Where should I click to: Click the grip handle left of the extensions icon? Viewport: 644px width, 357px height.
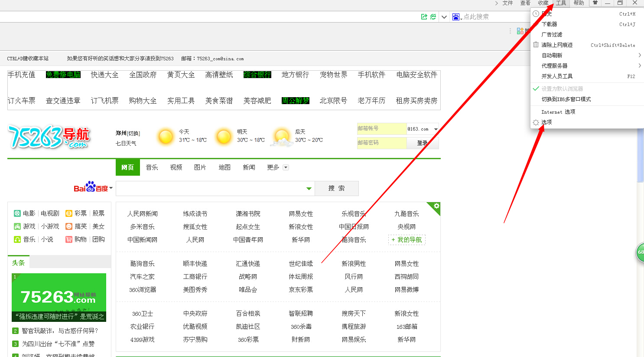pos(510,31)
